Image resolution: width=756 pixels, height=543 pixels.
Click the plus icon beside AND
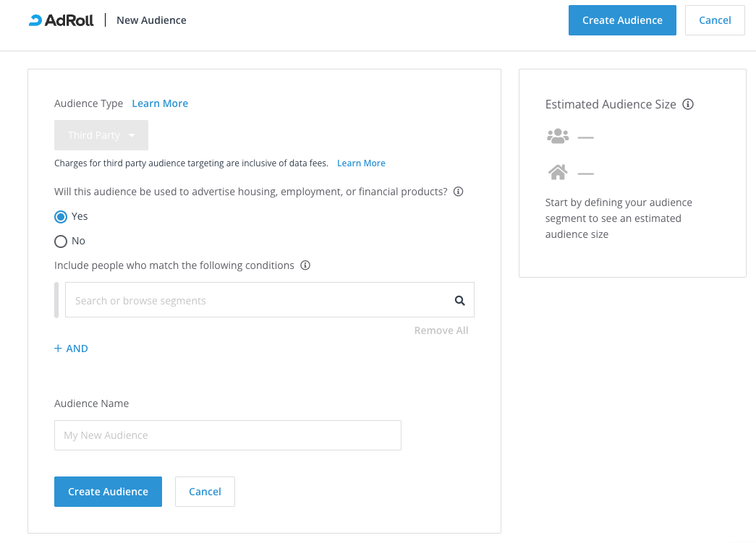[59, 349]
